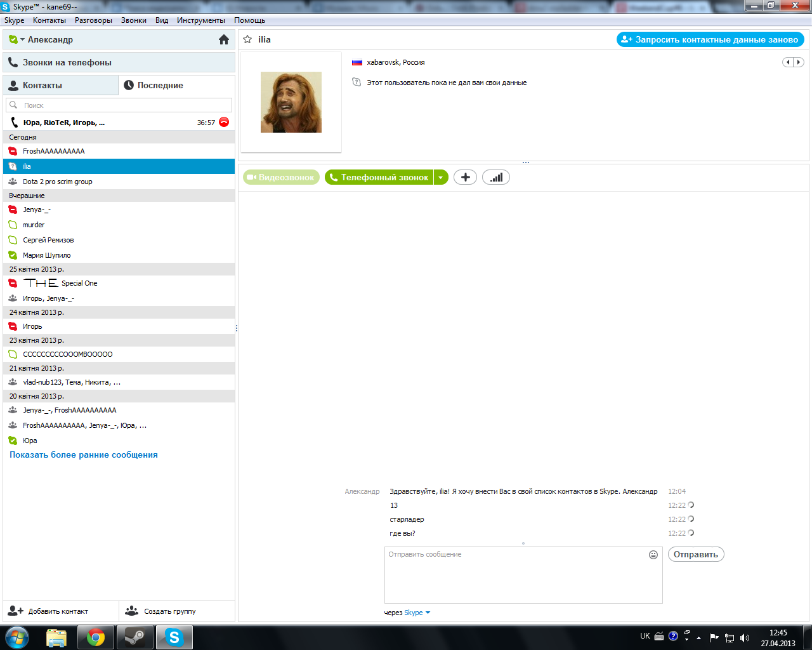Open the Инструменты menu
Screen dimensions: 812x650
[201, 20]
